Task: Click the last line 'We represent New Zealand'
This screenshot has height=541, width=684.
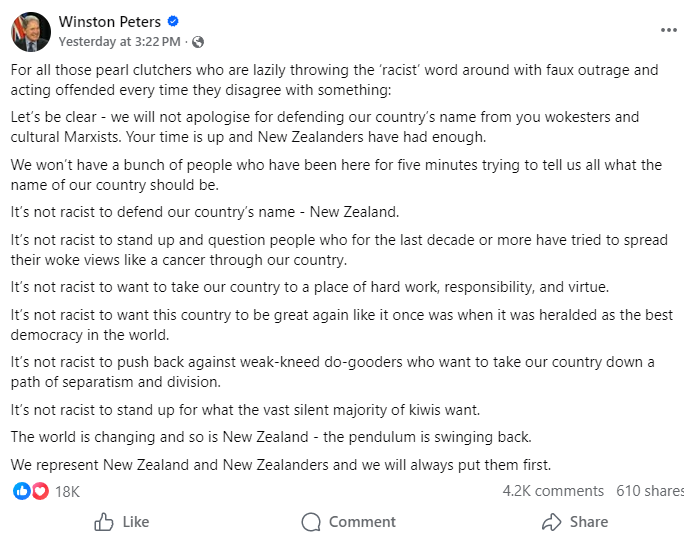Action: pyautogui.click(x=280, y=464)
